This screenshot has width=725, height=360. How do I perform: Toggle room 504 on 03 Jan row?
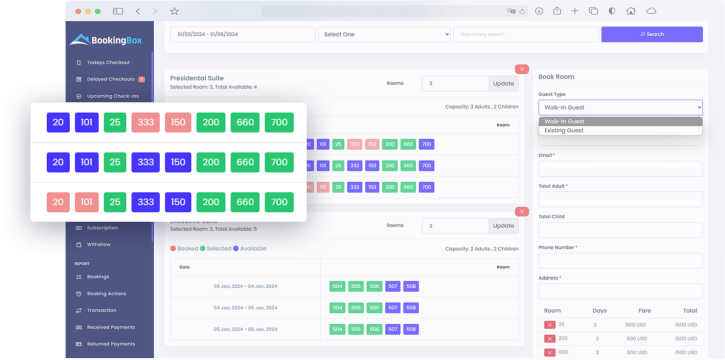(x=338, y=287)
